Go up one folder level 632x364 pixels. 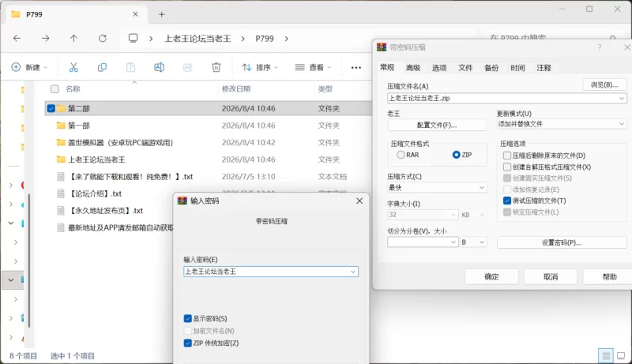coord(73,38)
